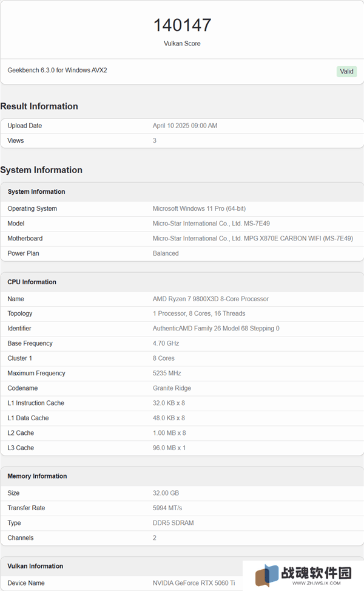364x591 pixels.
Task: Click the green Valid badge
Action: click(346, 71)
